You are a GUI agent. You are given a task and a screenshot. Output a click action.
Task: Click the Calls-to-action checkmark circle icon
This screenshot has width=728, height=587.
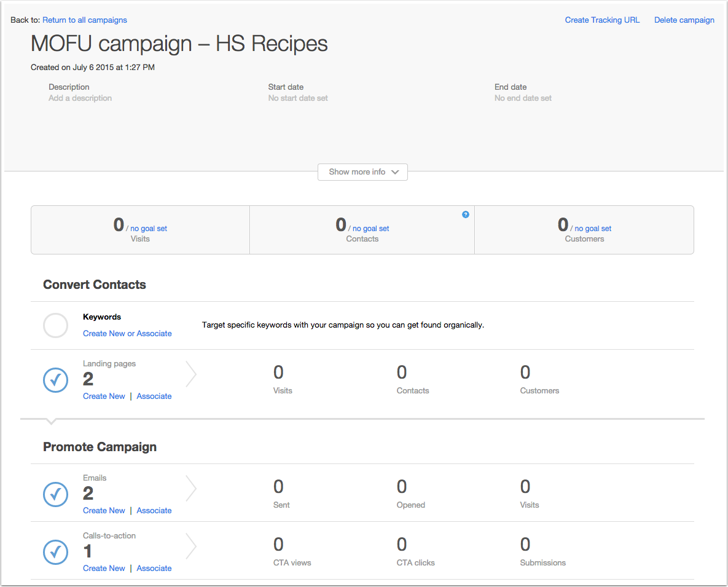[56, 552]
